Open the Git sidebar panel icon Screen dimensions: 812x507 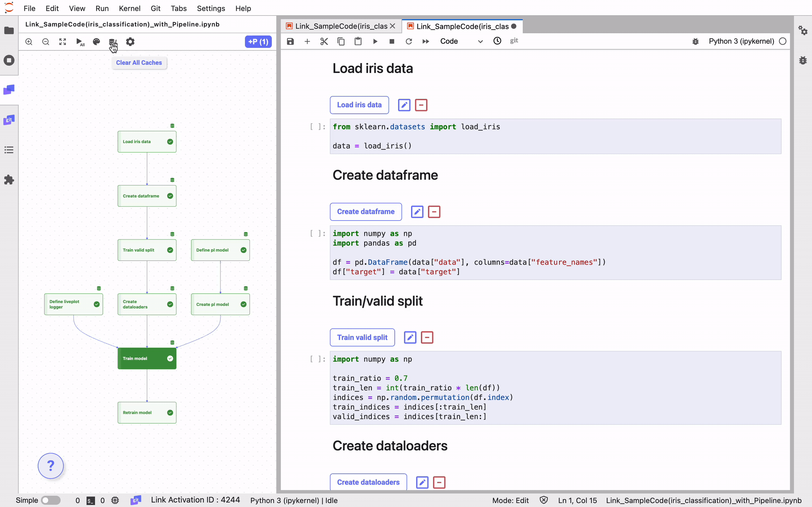(x=9, y=120)
